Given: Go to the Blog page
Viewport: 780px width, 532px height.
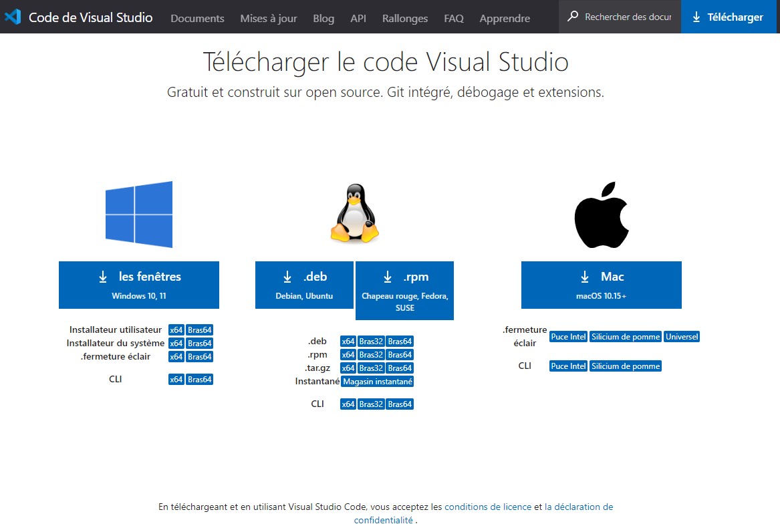Looking at the screenshot, I should pos(323,19).
